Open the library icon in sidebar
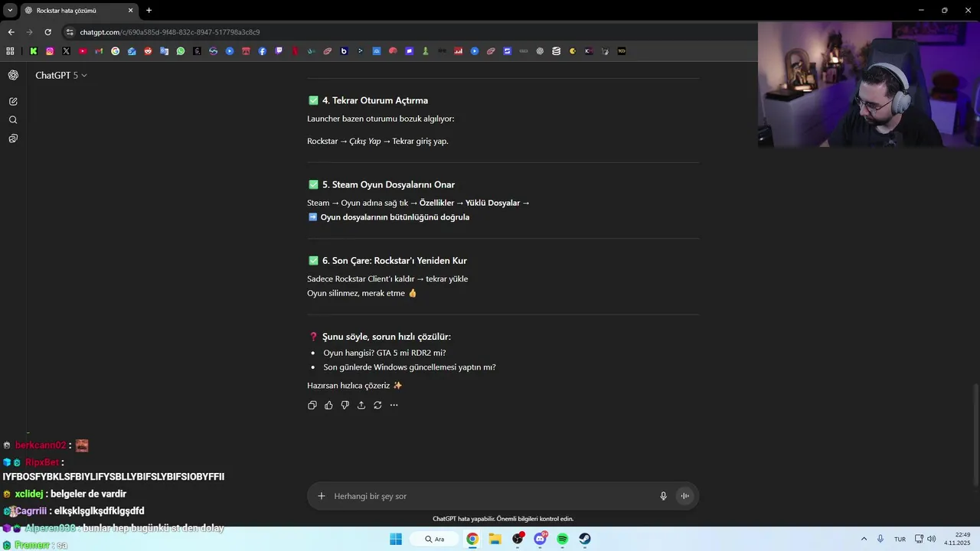The image size is (980, 551). click(x=13, y=139)
